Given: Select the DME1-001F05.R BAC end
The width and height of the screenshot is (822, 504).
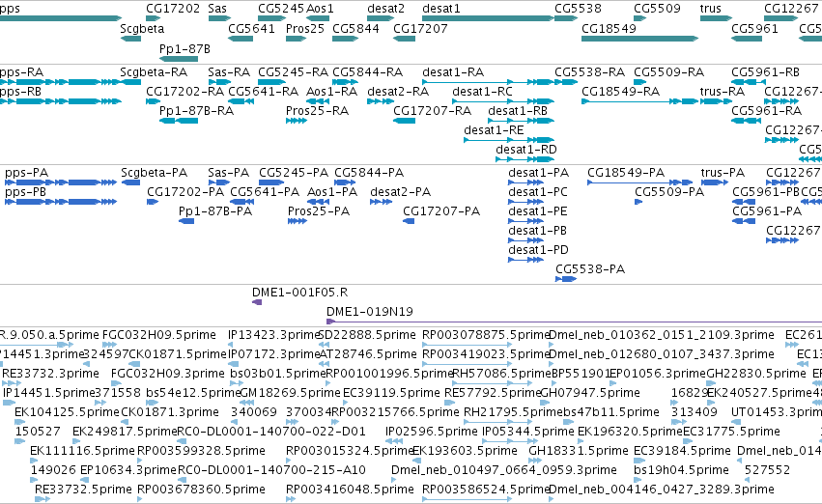Looking at the screenshot, I should (257, 302).
